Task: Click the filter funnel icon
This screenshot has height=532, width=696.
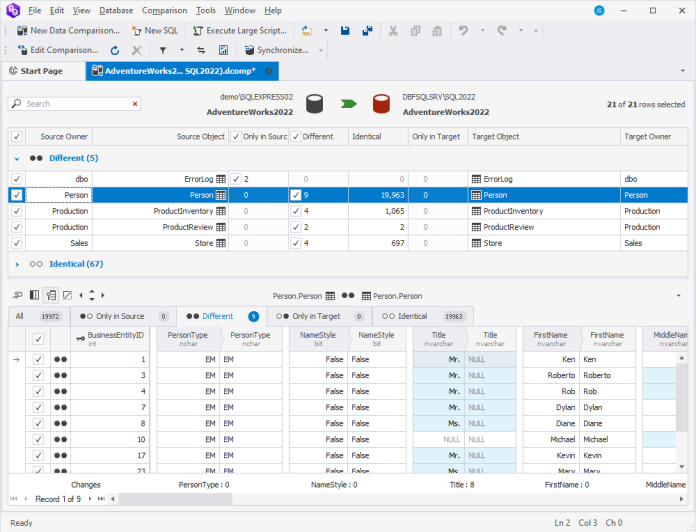Action: (163, 50)
